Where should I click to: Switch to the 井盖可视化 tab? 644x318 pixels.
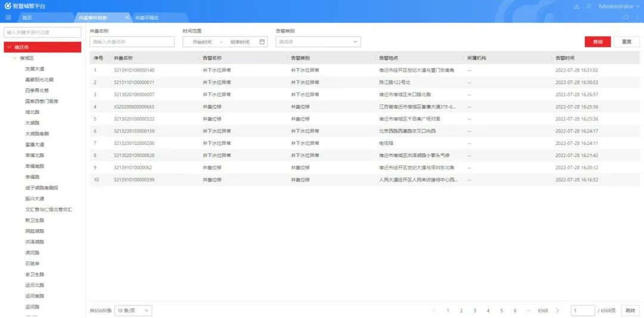click(x=147, y=18)
